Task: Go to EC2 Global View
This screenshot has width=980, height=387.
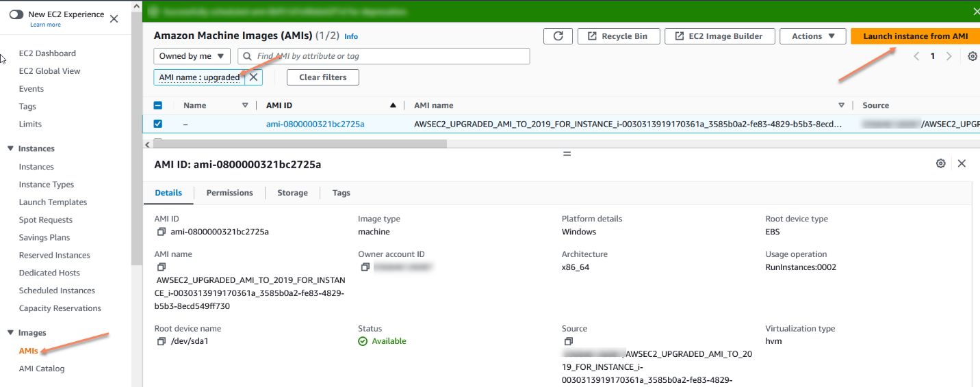Action: coord(49,71)
